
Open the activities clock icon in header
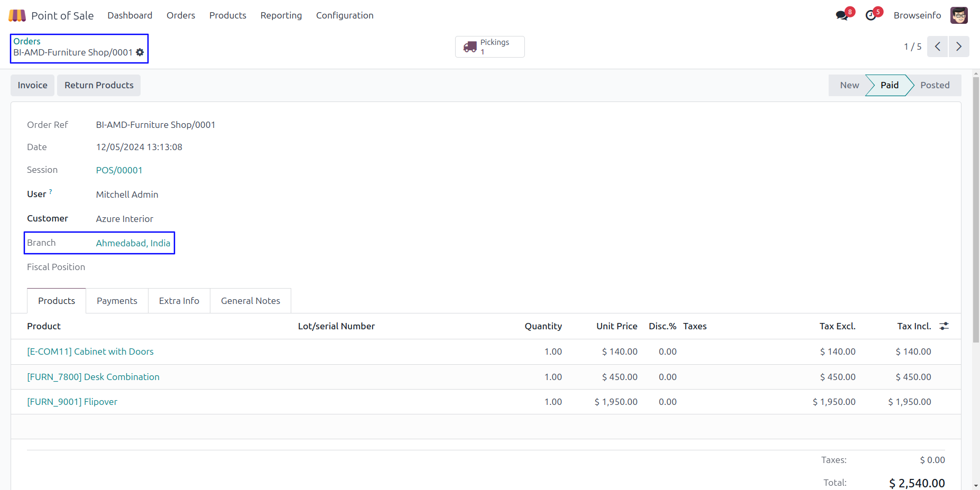(871, 15)
